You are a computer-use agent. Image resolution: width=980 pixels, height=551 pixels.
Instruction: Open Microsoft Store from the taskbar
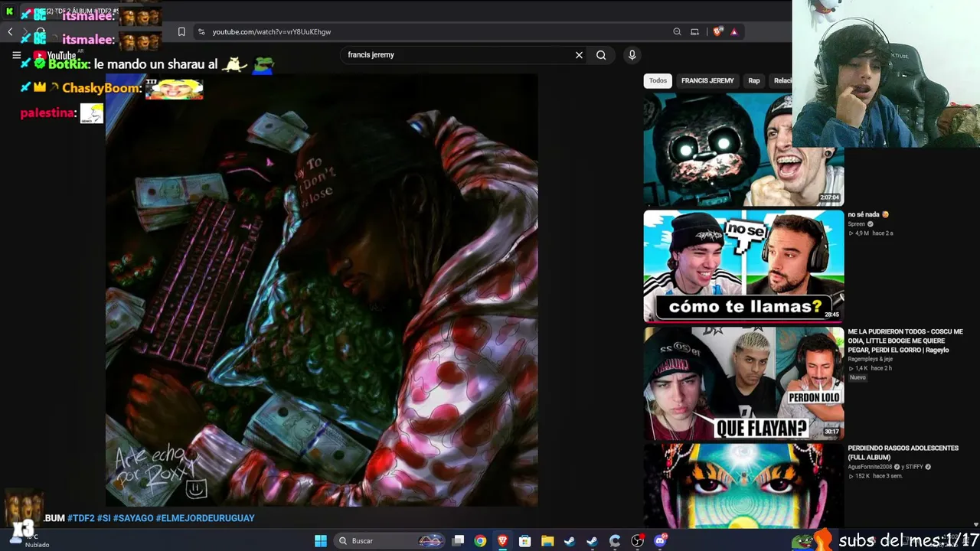pos(524,541)
